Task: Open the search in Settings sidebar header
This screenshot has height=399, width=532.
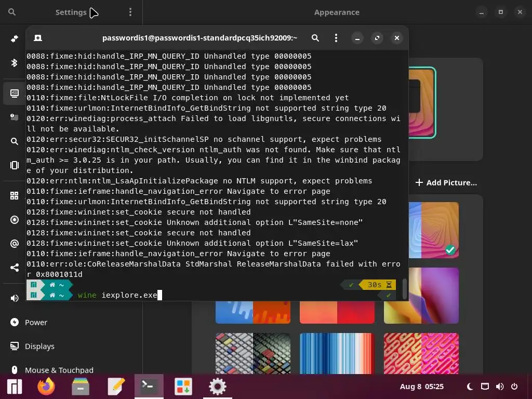Action: point(12,12)
